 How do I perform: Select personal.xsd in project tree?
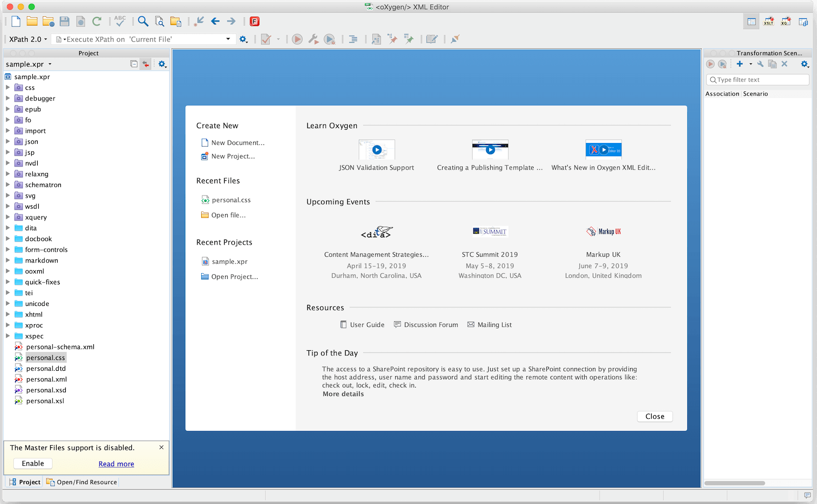point(46,390)
